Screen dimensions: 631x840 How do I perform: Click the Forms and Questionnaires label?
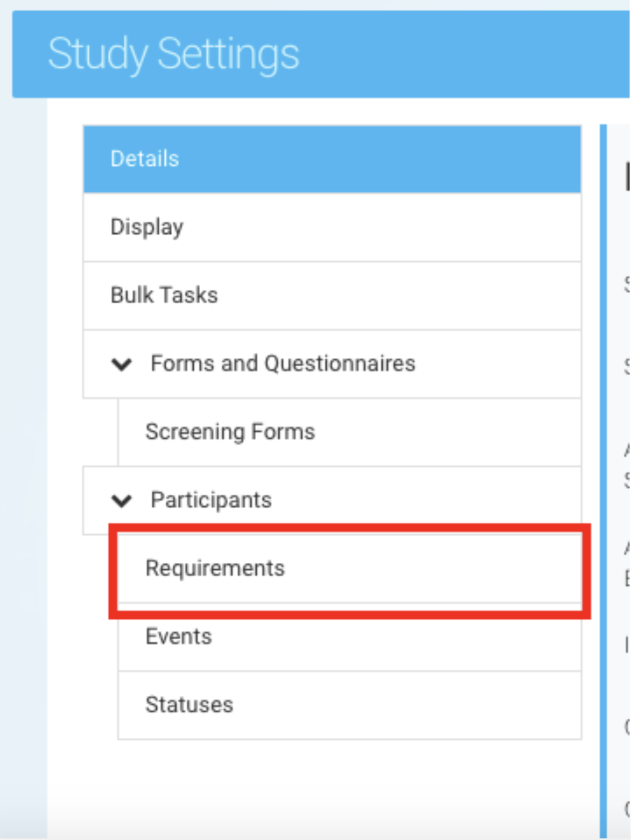click(283, 364)
